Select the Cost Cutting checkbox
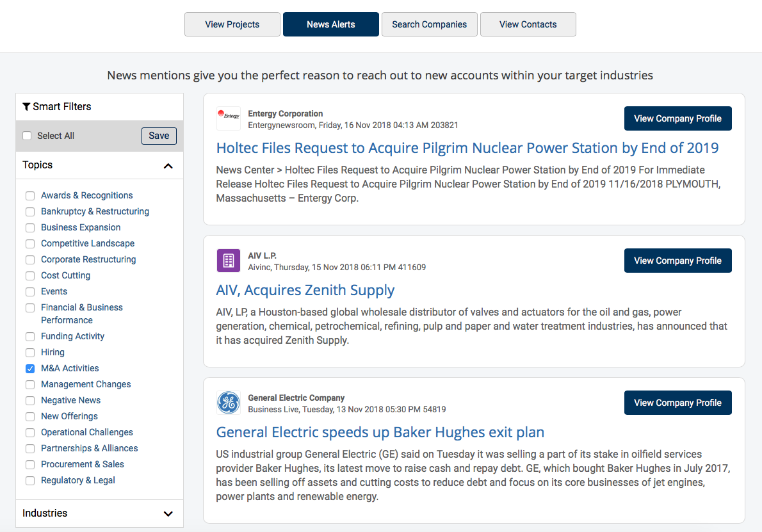Viewport: 762px width, 532px height. tap(30, 276)
